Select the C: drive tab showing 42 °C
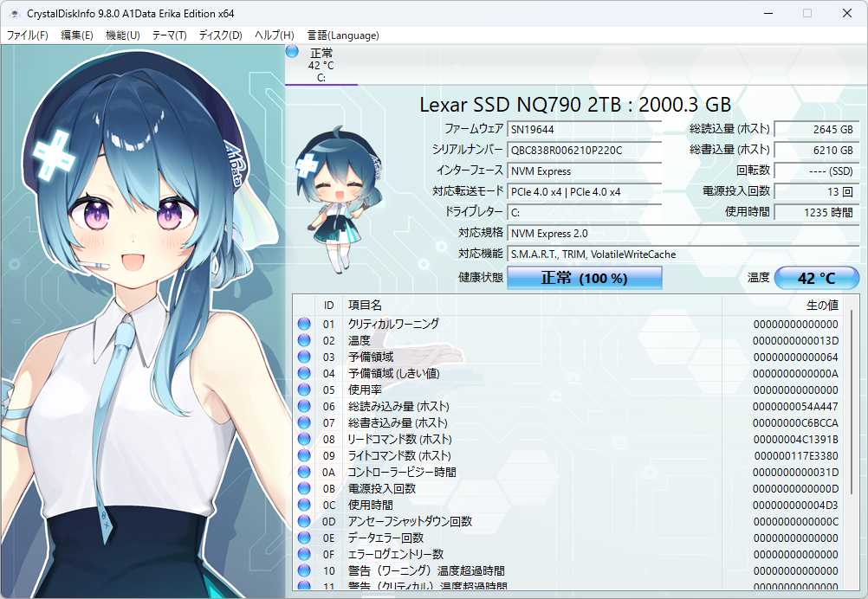 coord(321,65)
